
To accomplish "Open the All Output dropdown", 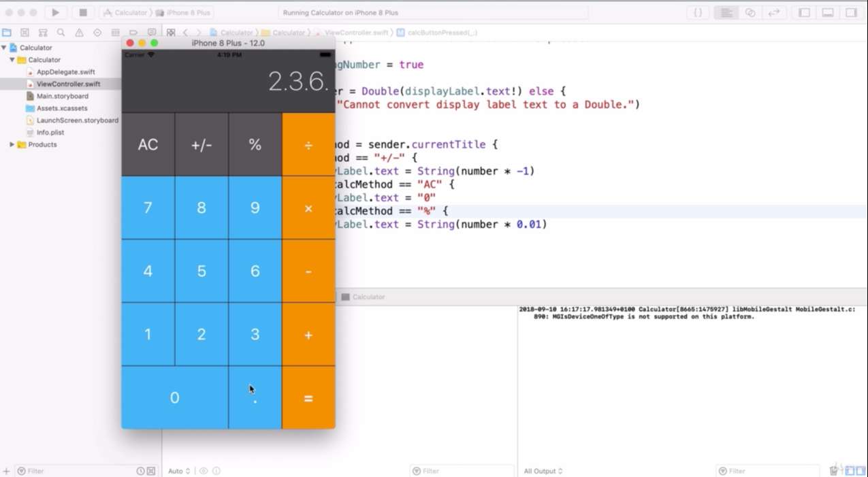I will (543, 471).
